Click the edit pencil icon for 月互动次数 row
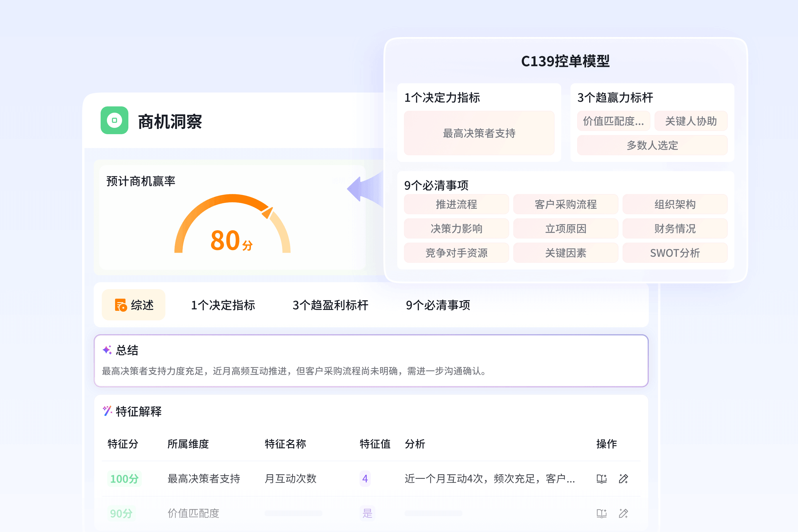 [x=624, y=479]
